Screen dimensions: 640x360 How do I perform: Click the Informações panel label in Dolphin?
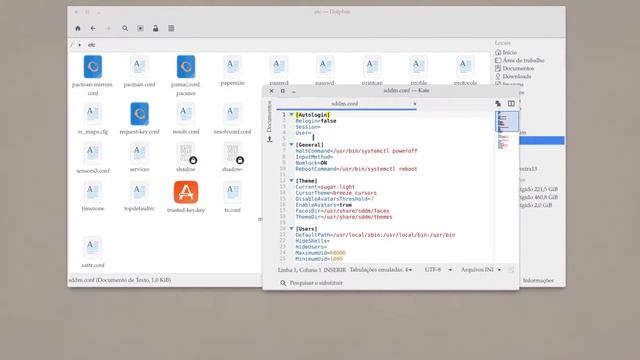pyautogui.click(x=538, y=280)
